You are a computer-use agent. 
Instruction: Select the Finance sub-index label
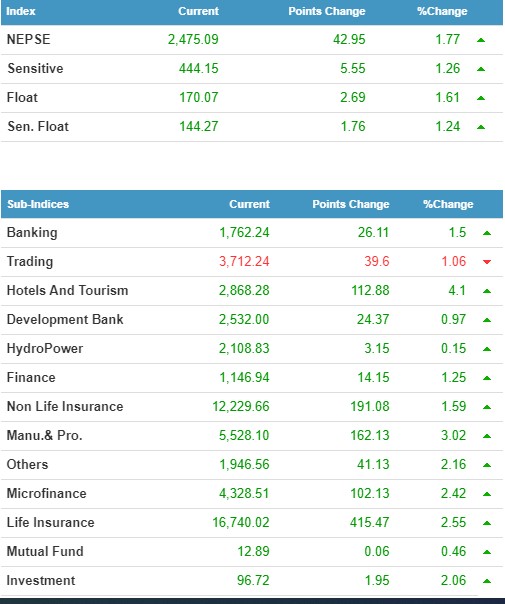pyautogui.click(x=31, y=378)
